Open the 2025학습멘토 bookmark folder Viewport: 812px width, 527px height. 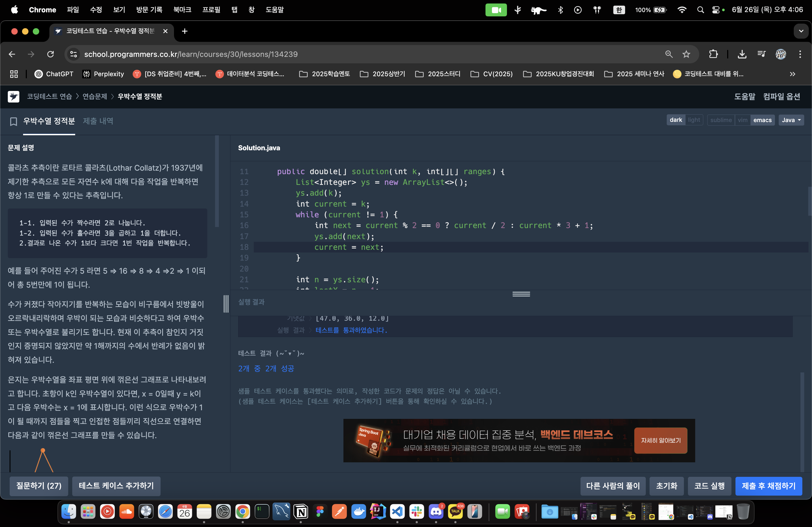pos(324,74)
